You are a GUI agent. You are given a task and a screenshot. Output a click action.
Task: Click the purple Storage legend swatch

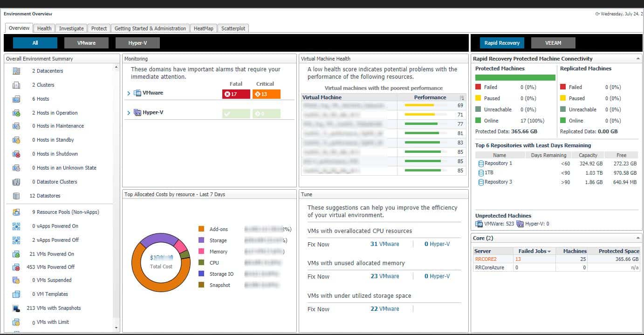[201, 240]
